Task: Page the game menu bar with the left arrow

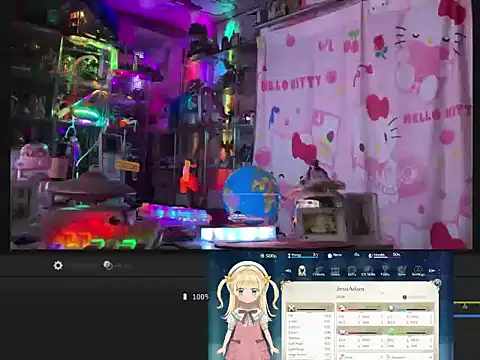Action: (288, 271)
